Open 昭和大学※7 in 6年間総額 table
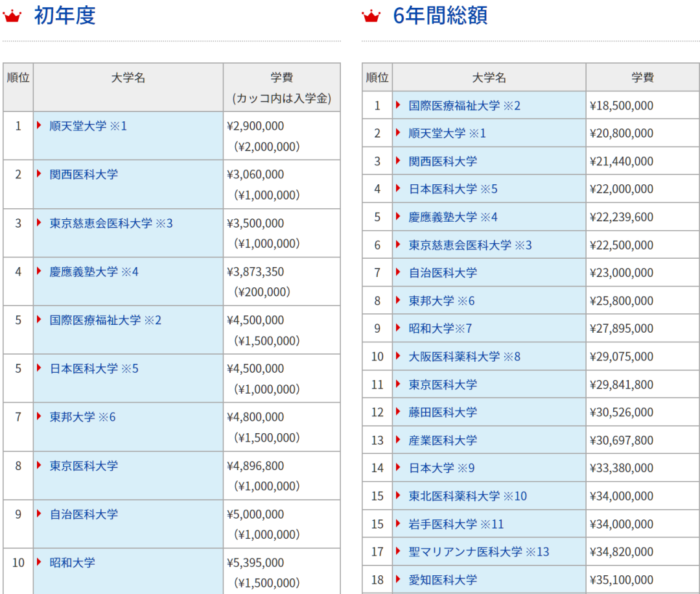Image resolution: width=700 pixels, height=594 pixels. coord(439,328)
